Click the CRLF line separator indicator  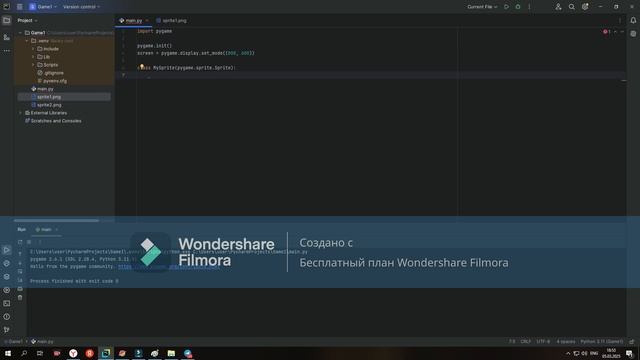pyautogui.click(x=526, y=342)
